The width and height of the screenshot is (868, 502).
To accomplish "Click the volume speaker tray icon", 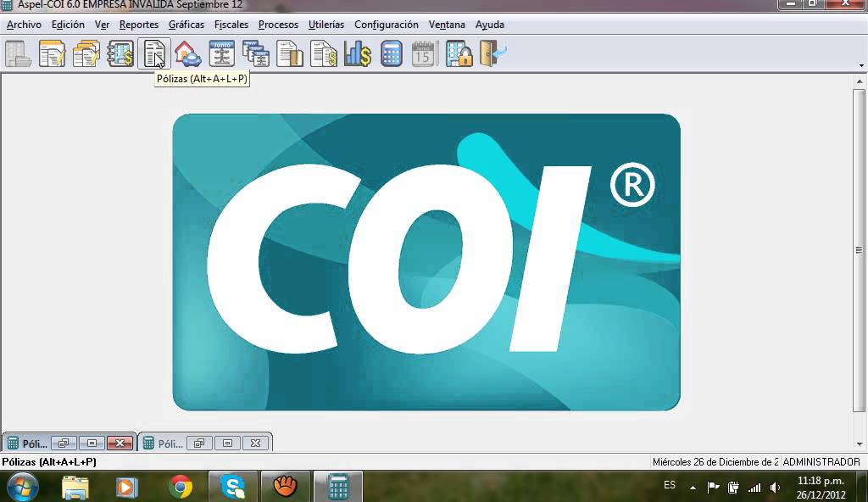I will point(775,488).
